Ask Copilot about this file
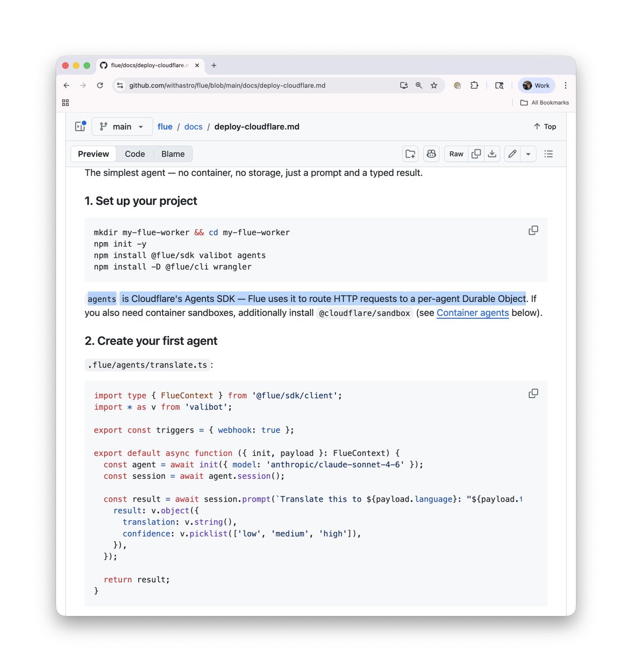This screenshot has width=632, height=672. [431, 154]
